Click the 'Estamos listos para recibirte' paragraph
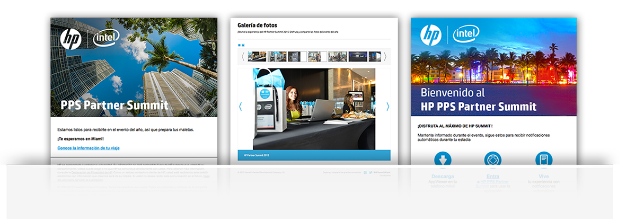This screenshot has width=644, height=219. coord(126,130)
